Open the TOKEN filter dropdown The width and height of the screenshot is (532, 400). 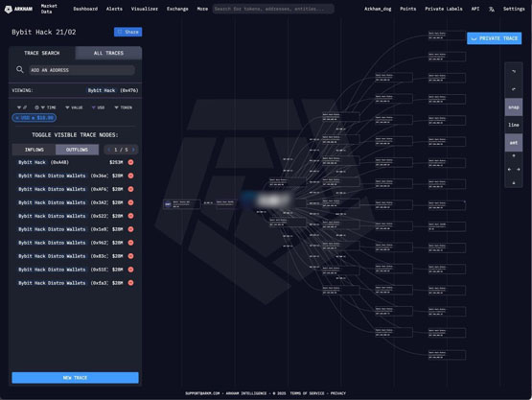click(123, 107)
